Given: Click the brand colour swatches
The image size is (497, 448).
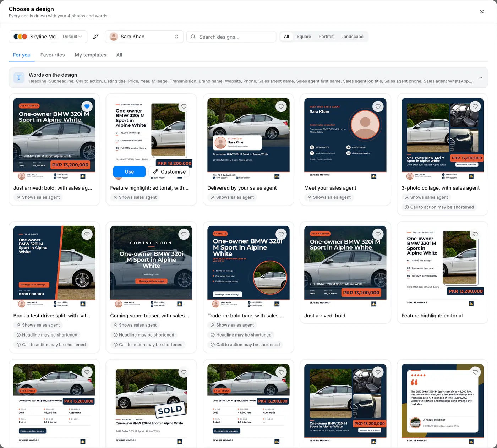Looking at the screenshot, I should [20, 37].
